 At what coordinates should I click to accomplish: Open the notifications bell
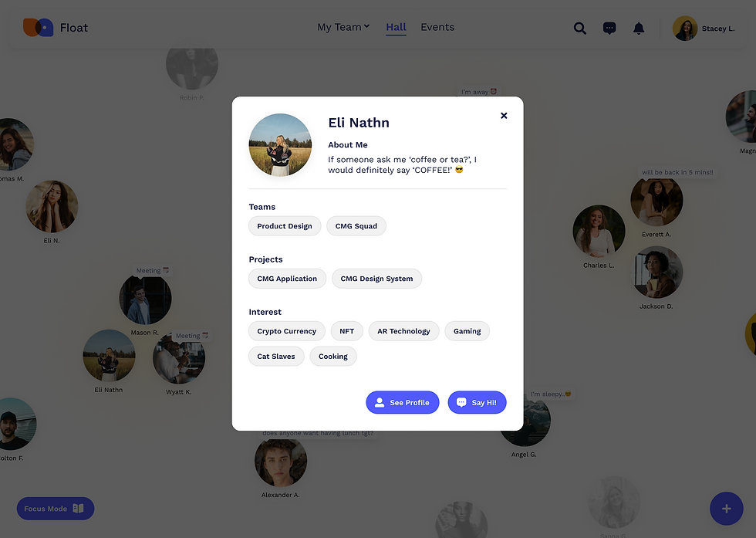click(639, 29)
